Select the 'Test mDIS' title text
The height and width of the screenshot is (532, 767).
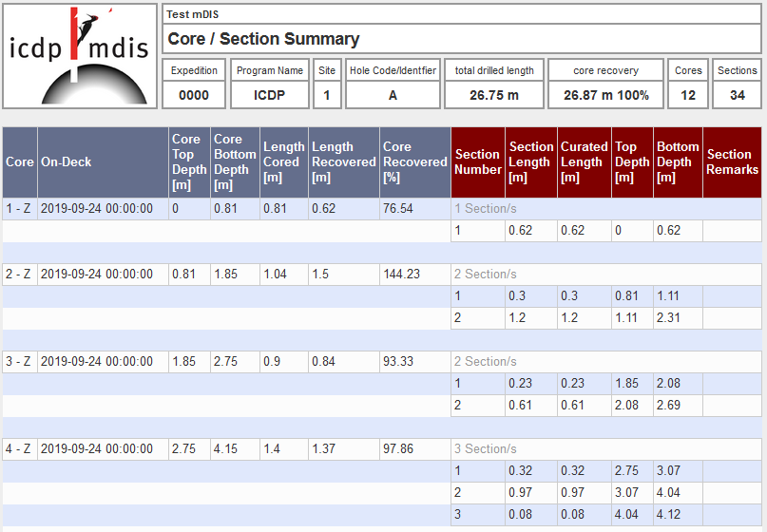[192, 14]
